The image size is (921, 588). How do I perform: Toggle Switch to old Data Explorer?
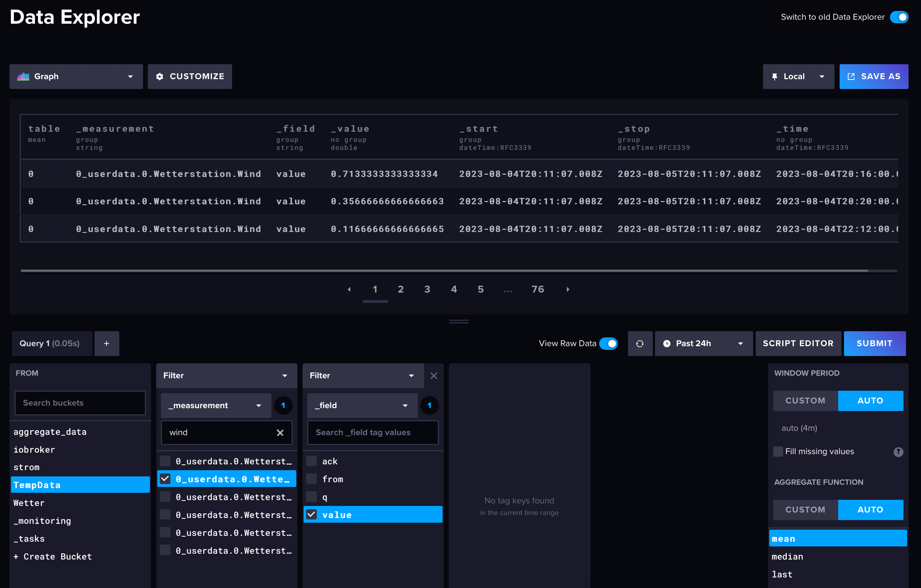[899, 17]
